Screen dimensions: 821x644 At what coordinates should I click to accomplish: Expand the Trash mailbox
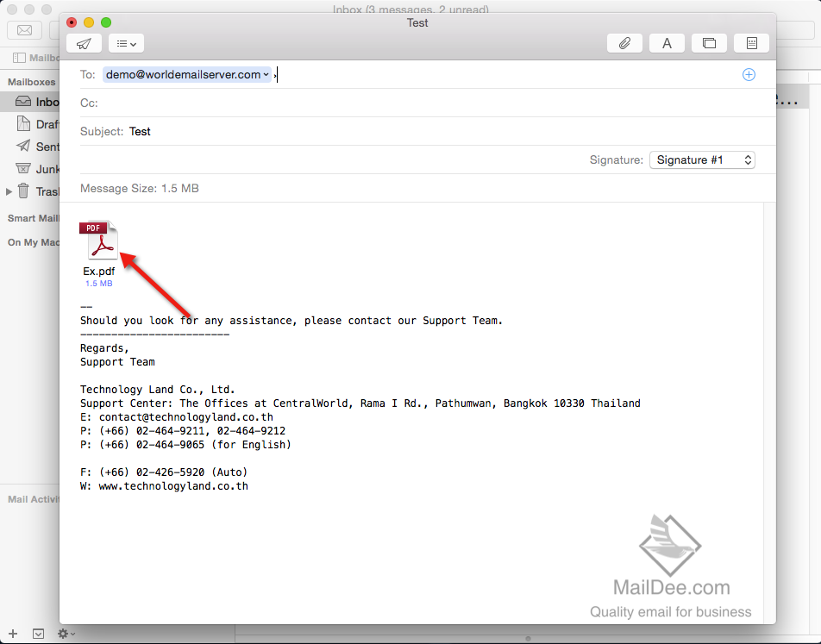tap(9, 191)
